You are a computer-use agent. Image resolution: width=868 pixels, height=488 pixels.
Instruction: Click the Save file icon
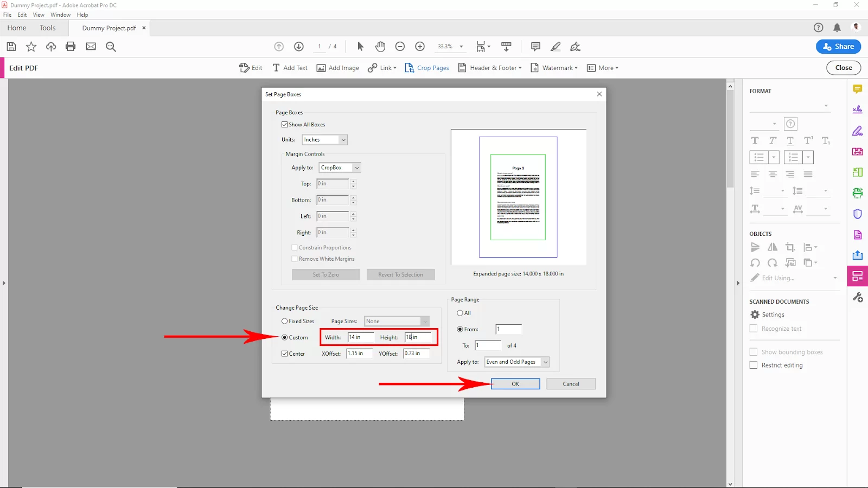[x=11, y=47]
